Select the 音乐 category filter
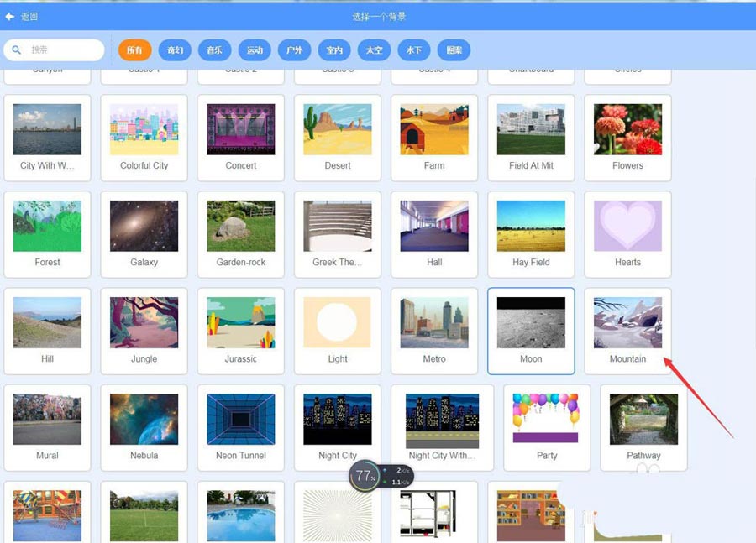Image resolution: width=756 pixels, height=543 pixels. [x=214, y=50]
